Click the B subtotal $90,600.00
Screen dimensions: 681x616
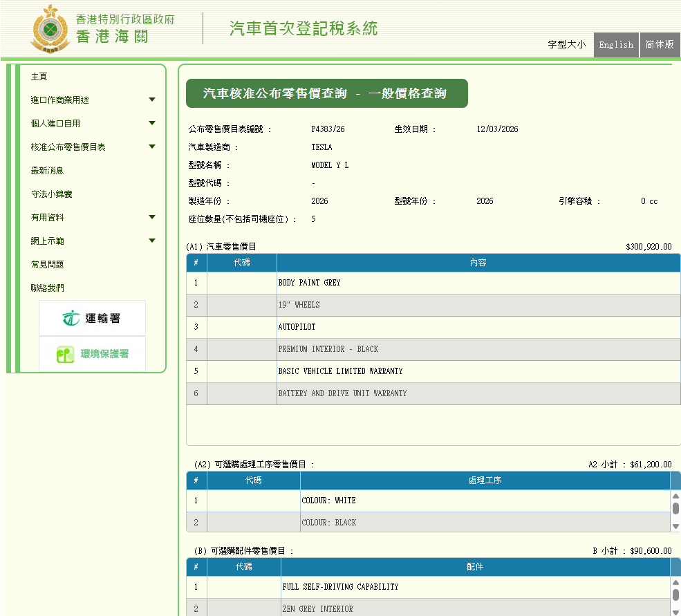click(651, 551)
